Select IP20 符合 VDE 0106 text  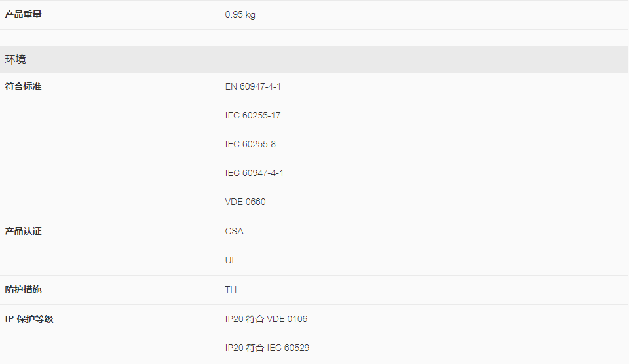click(266, 319)
